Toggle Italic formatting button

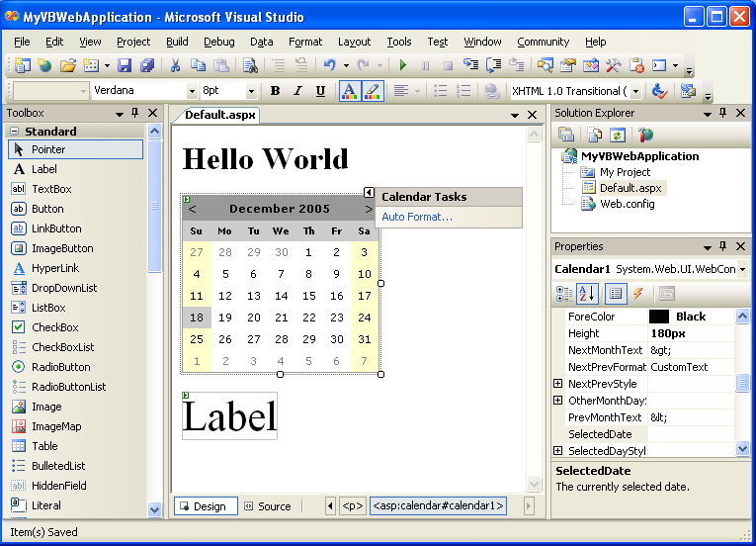tap(297, 91)
